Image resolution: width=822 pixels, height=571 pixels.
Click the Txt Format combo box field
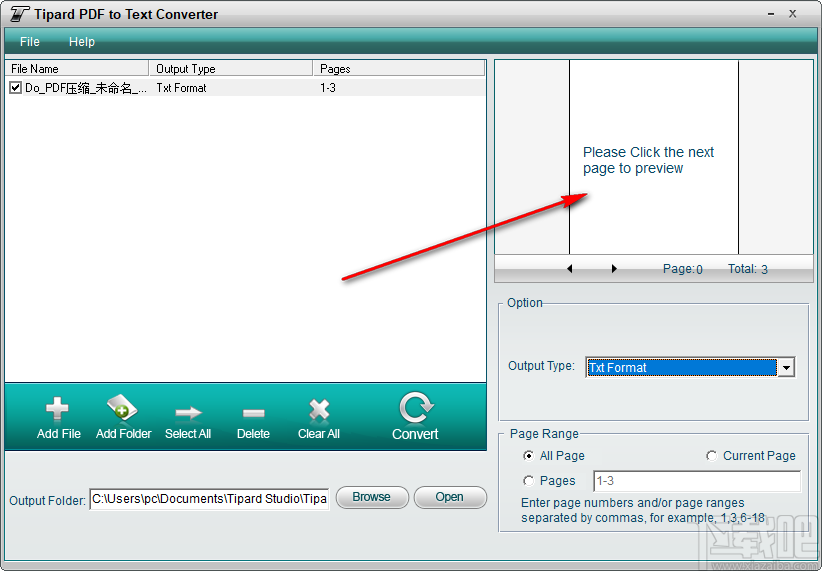(682, 368)
